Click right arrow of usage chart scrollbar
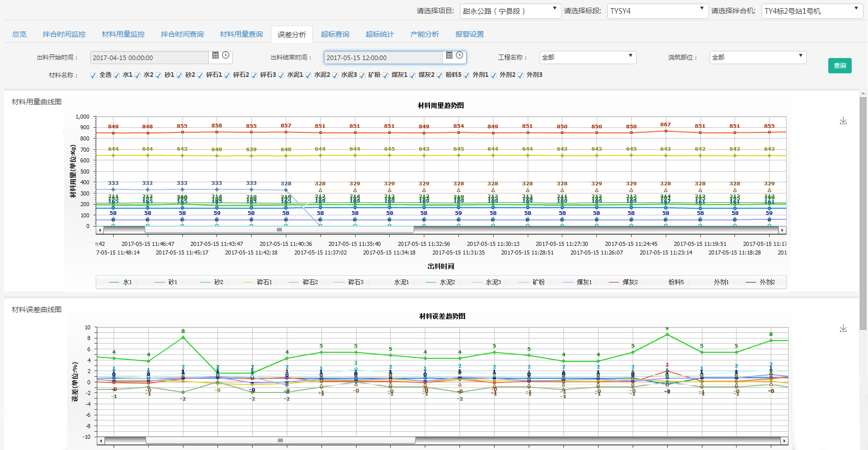868x450 pixels. point(783,230)
